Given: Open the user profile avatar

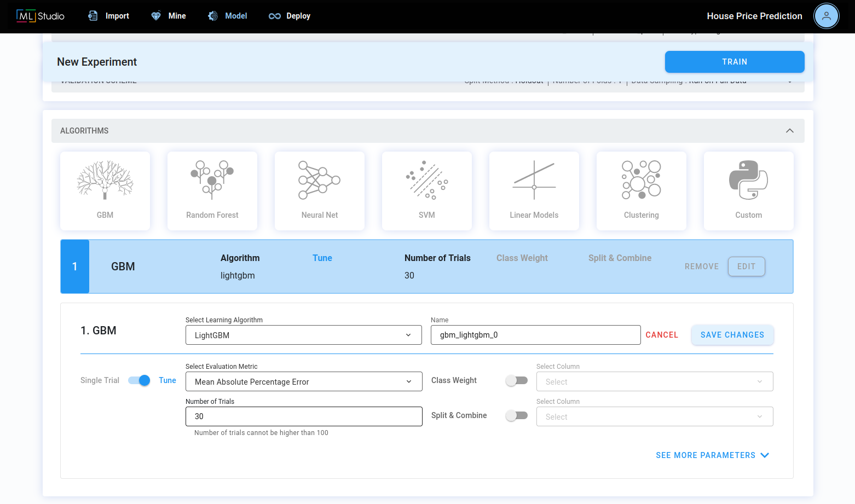Looking at the screenshot, I should pyautogui.click(x=827, y=16).
